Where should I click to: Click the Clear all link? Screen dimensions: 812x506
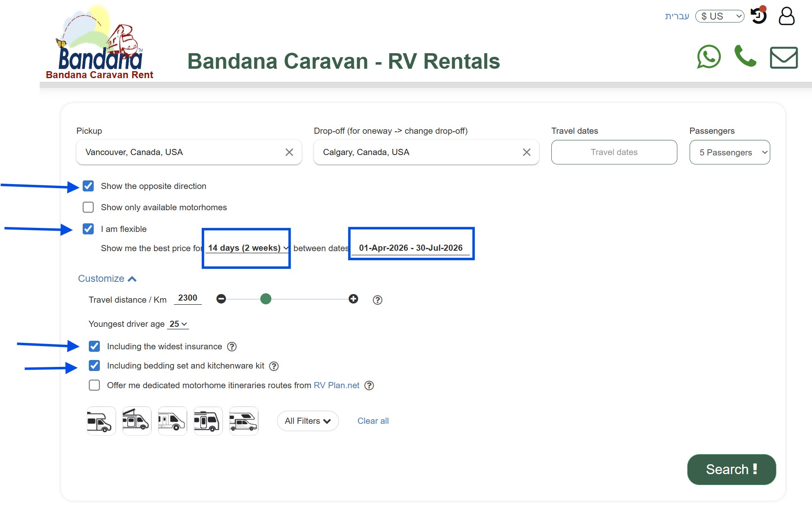[373, 421]
